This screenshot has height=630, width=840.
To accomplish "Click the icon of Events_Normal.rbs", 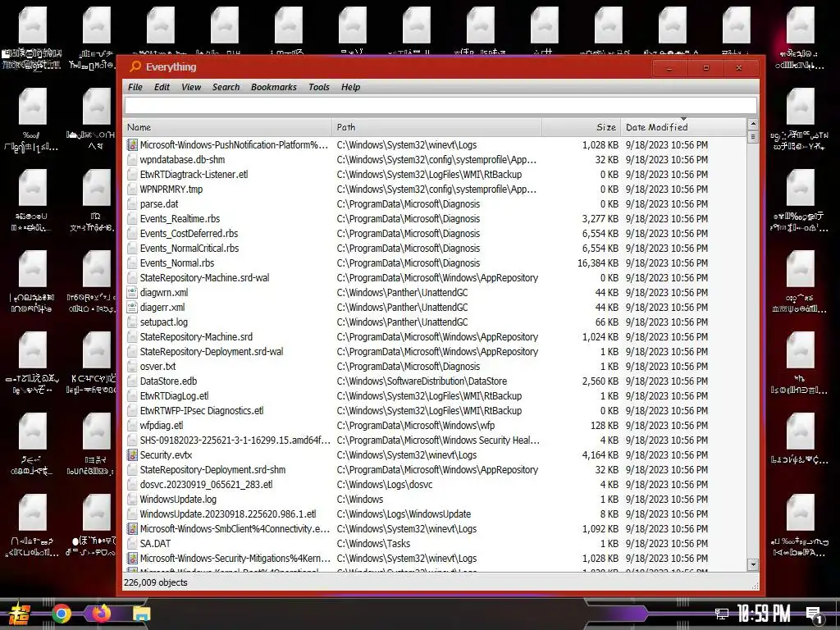I will (x=132, y=262).
